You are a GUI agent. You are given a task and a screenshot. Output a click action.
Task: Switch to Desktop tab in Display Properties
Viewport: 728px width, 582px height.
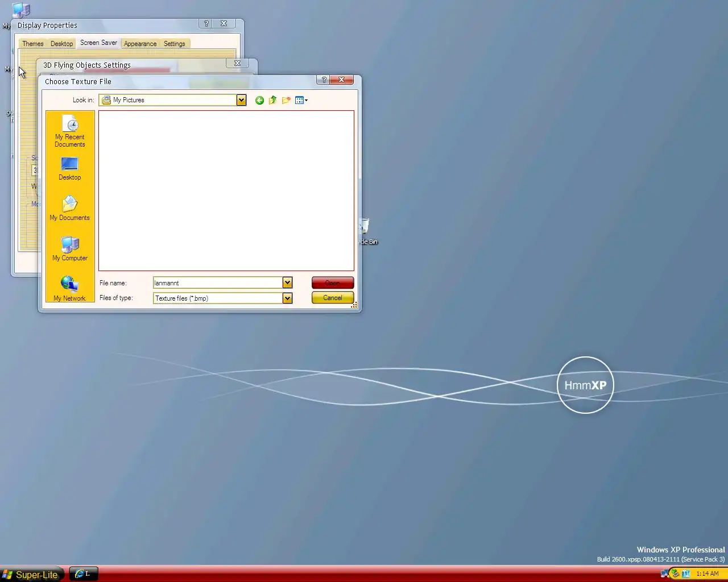tap(61, 44)
